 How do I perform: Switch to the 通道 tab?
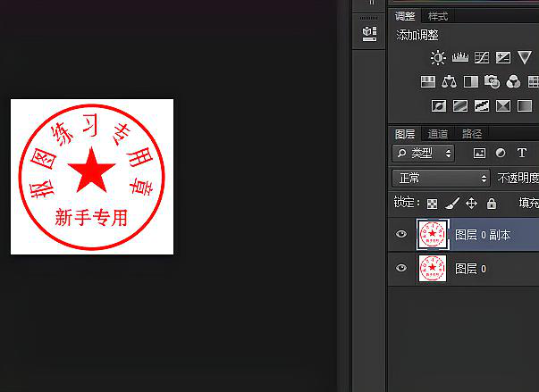coord(438,134)
